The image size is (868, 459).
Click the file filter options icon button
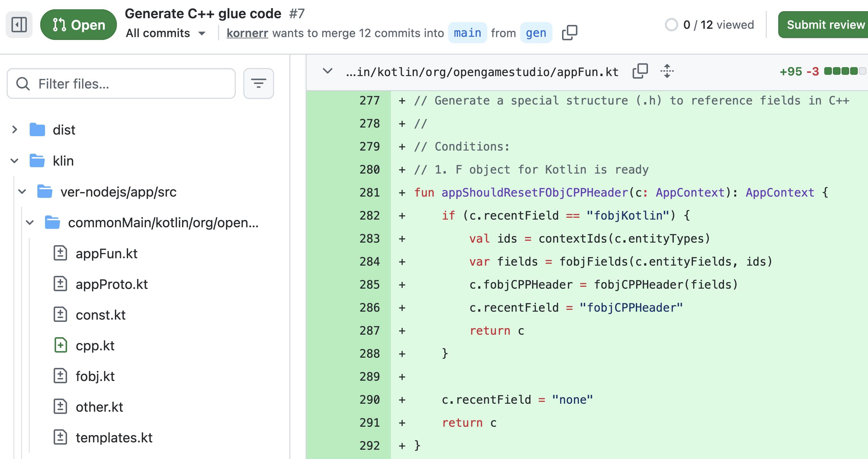258,83
